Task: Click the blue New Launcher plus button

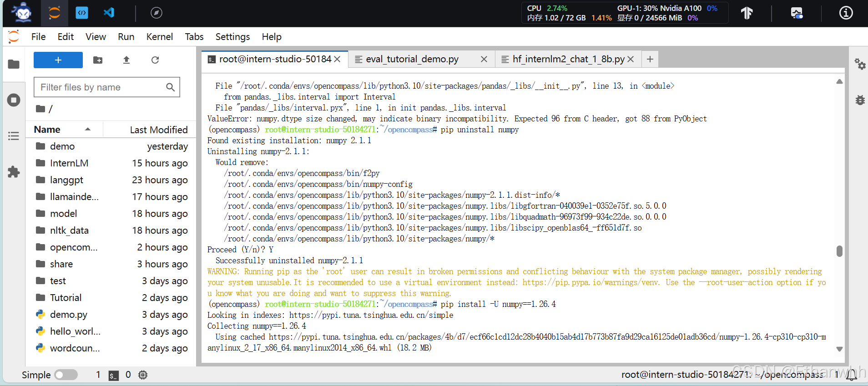Action: 58,60
